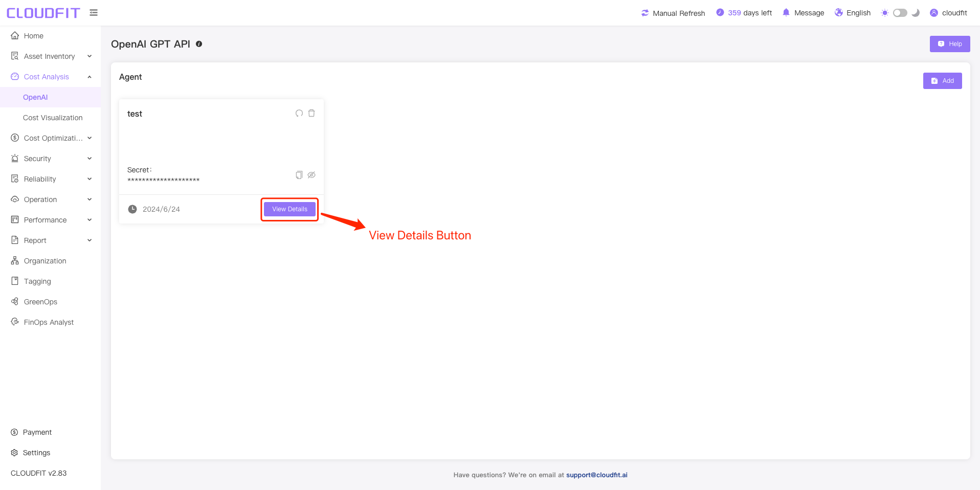Click the CLOUDFIT v2.83 version text
The image size is (980, 490).
point(39,473)
